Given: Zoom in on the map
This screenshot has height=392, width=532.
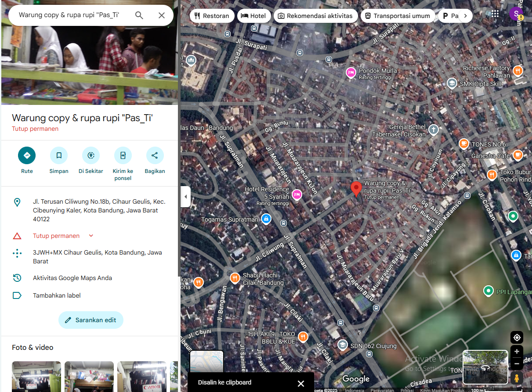Looking at the screenshot, I should (x=517, y=352).
